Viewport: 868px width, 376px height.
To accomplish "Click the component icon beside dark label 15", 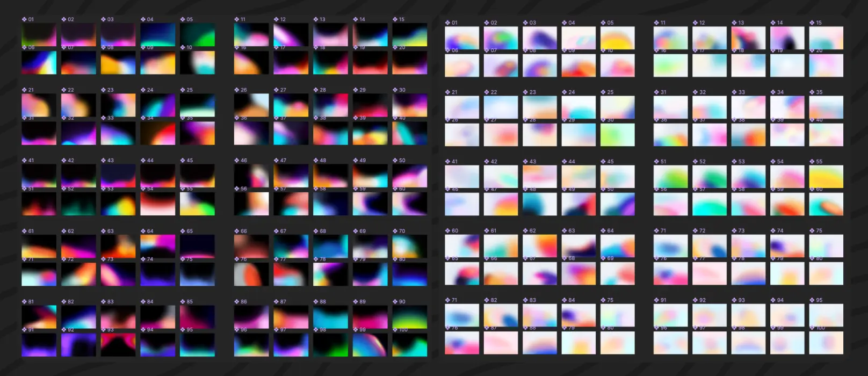I will (x=395, y=19).
